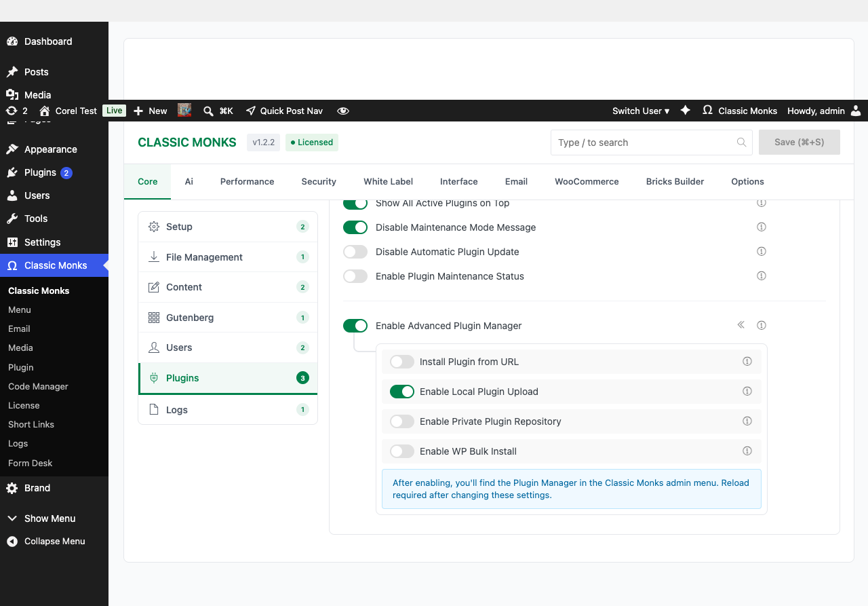
Task: Open the Switch User dropdown
Action: click(x=641, y=111)
